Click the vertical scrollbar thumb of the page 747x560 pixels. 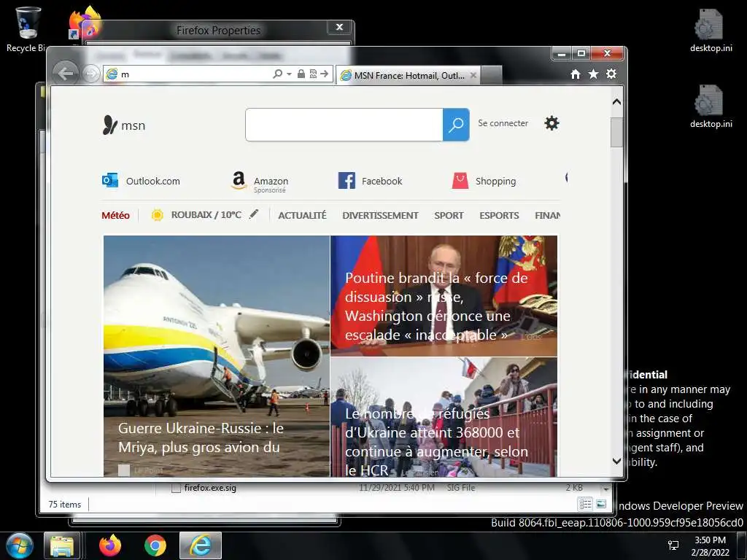pyautogui.click(x=616, y=132)
